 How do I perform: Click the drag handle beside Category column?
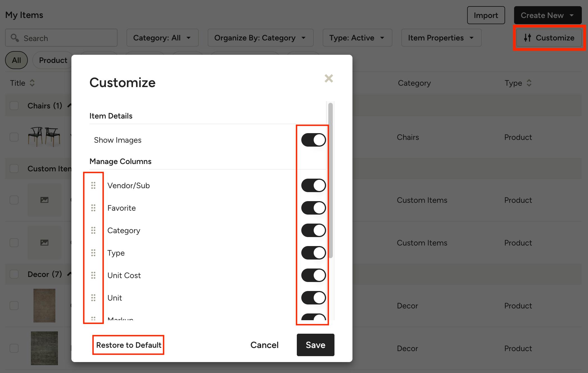[93, 230]
